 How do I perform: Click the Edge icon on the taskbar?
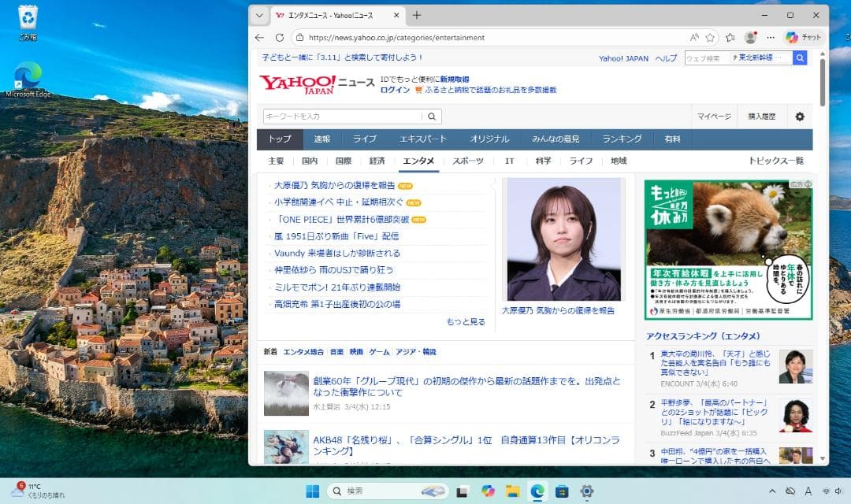pos(538,491)
